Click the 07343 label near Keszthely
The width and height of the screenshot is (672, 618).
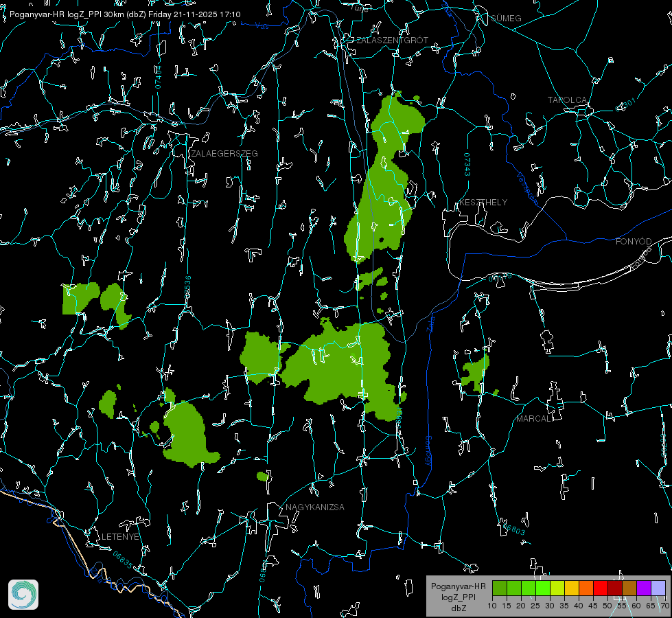point(467,165)
